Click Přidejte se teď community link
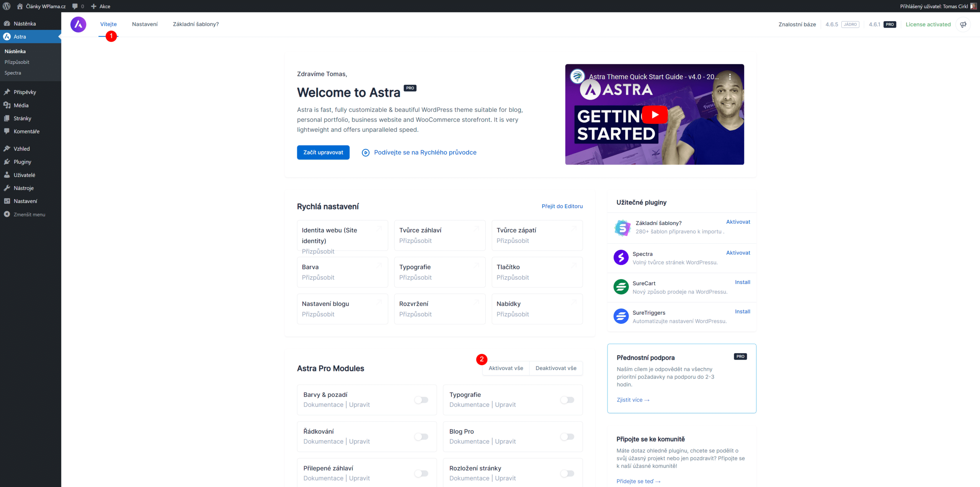The image size is (980, 487). click(x=639, y=481)
